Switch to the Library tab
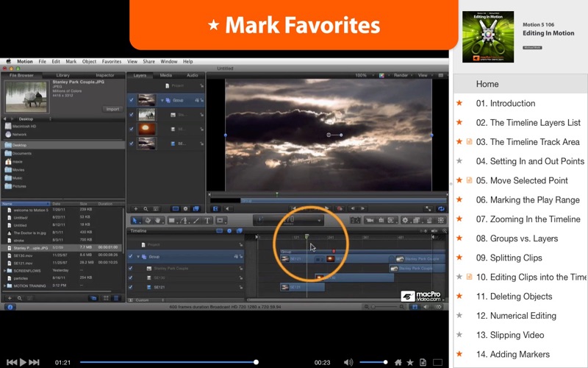The width and height of the screenshot is (588, 368). (62, 75)
